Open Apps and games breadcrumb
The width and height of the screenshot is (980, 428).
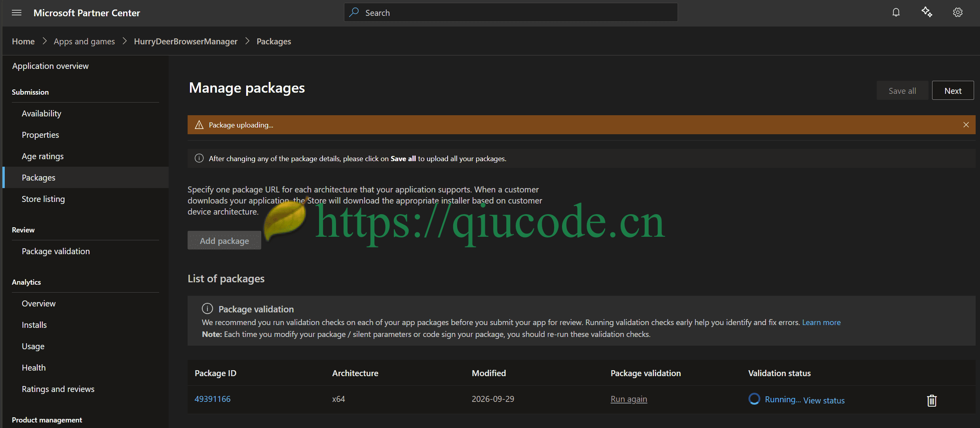(x=84, y=41)
